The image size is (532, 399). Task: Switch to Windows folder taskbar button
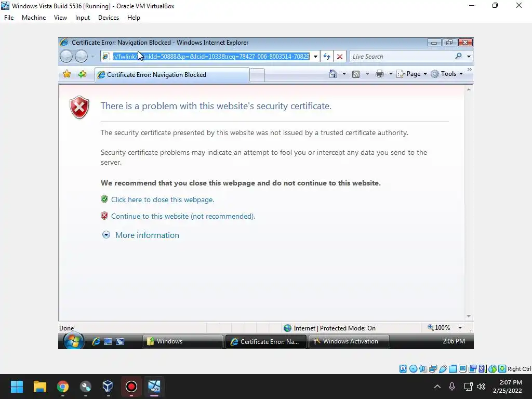pos(182,341)
